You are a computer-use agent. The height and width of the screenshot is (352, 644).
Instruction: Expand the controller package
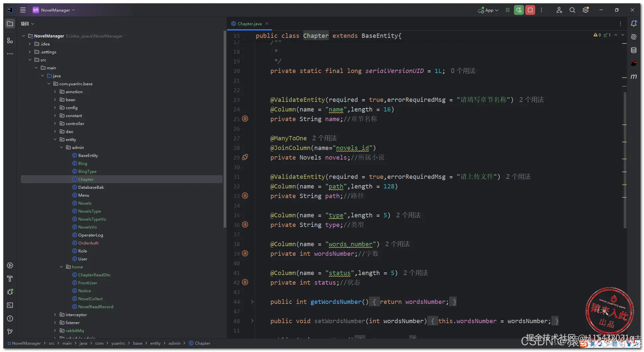(x=55, y=124)
